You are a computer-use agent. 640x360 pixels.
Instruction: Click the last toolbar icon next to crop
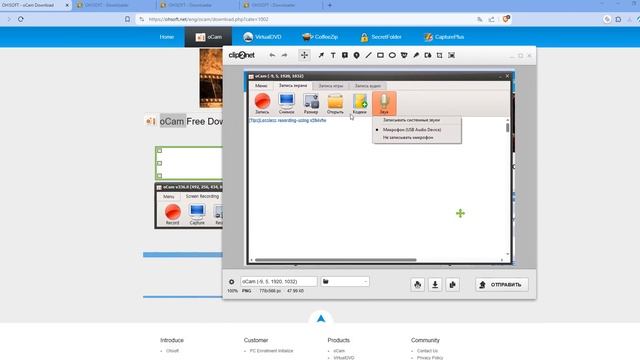[x=451, y=55]
